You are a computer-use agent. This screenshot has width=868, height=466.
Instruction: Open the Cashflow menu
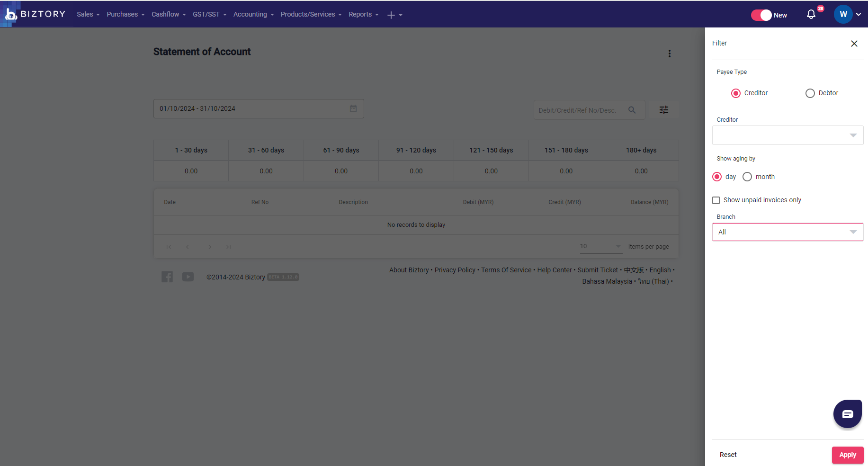[169, 14]
